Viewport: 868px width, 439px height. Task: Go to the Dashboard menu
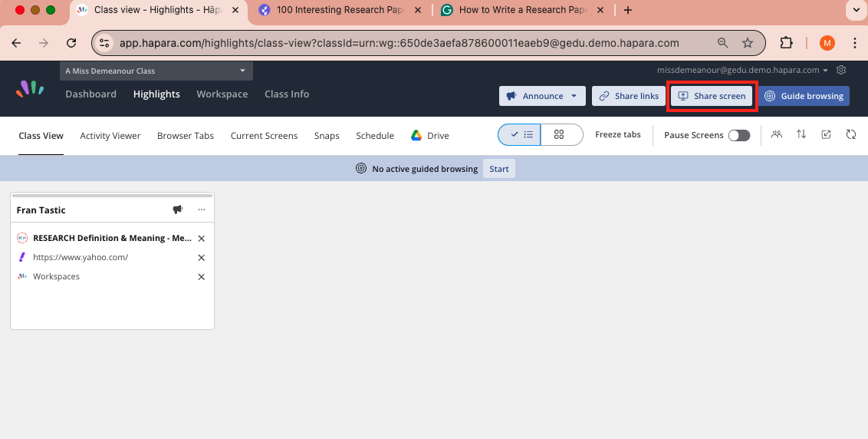click(x=90, y=94)
